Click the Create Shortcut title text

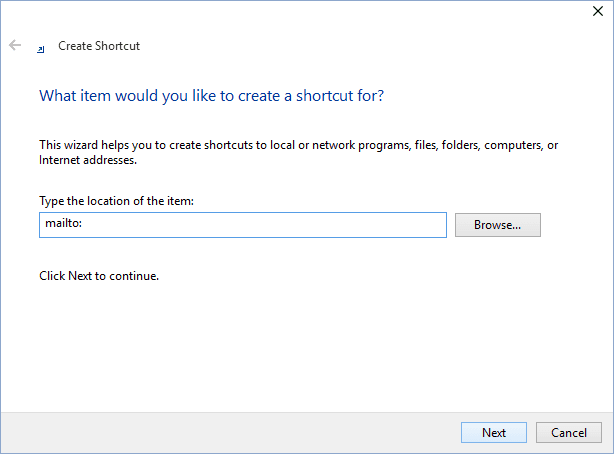[x=99, y=46]
